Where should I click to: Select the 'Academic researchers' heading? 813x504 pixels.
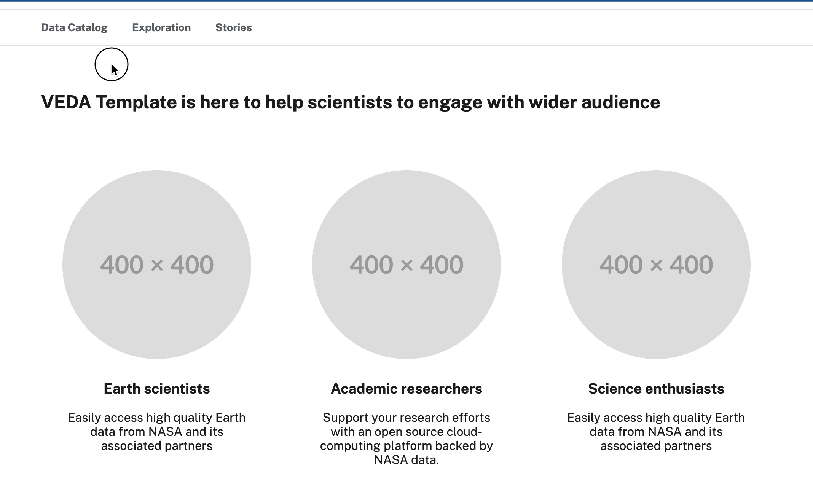406,389
